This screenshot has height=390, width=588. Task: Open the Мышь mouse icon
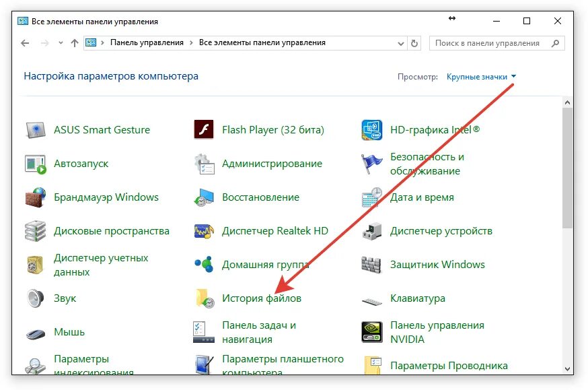[x=36, y=333]
